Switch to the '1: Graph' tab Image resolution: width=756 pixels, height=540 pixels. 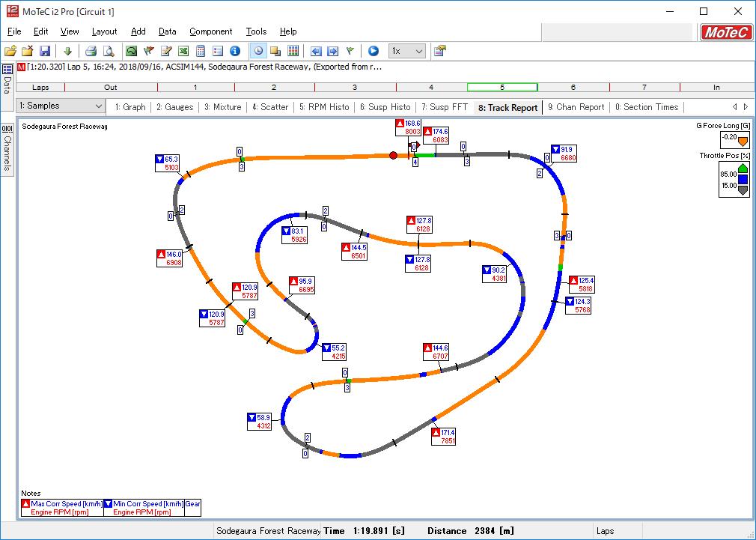pos(130,107)
